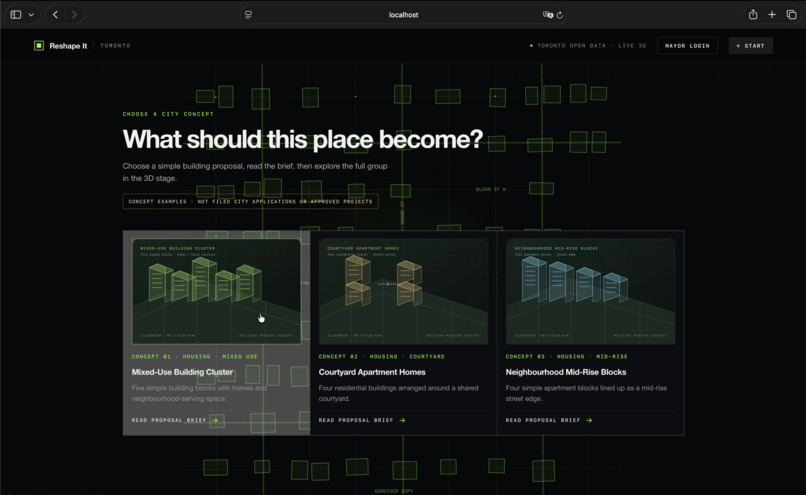
Task: Click the Concept Examples disclaimer badge
Action: 250,201
